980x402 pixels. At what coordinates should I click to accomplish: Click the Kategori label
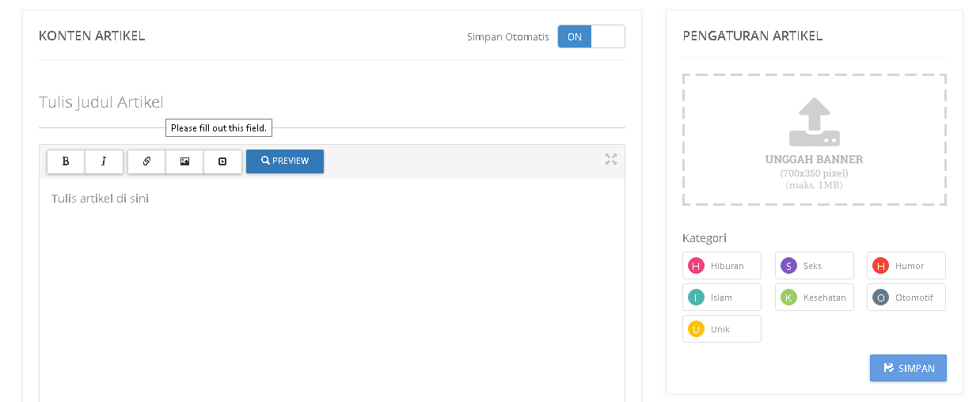(x=705, y=238)
